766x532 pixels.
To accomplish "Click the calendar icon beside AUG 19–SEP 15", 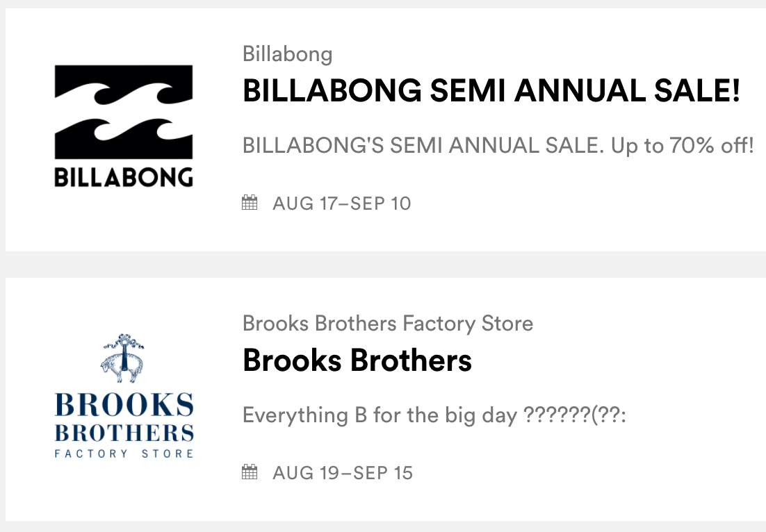I will pos(250,473).
